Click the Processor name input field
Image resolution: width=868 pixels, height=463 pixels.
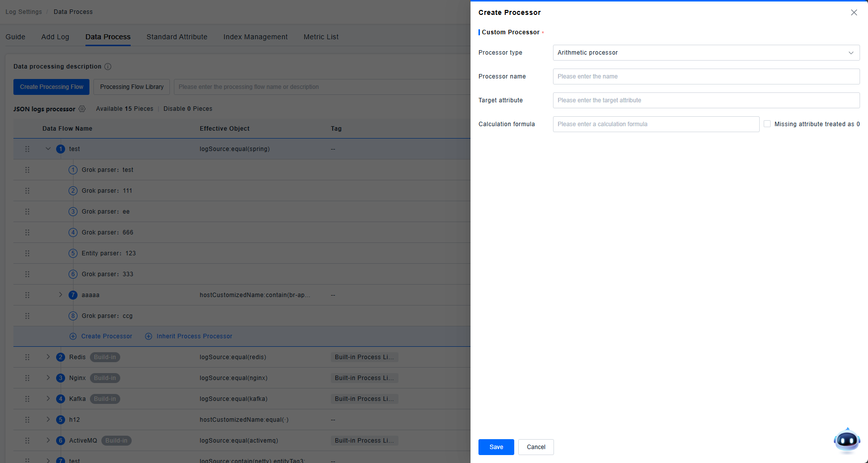[706, 77]
